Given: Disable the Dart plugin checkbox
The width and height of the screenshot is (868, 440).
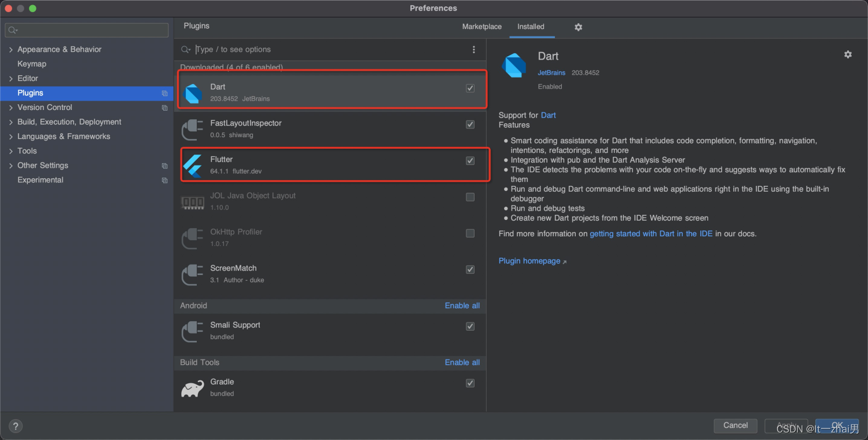Looking at the screenshot, I should tap(470, 88).
